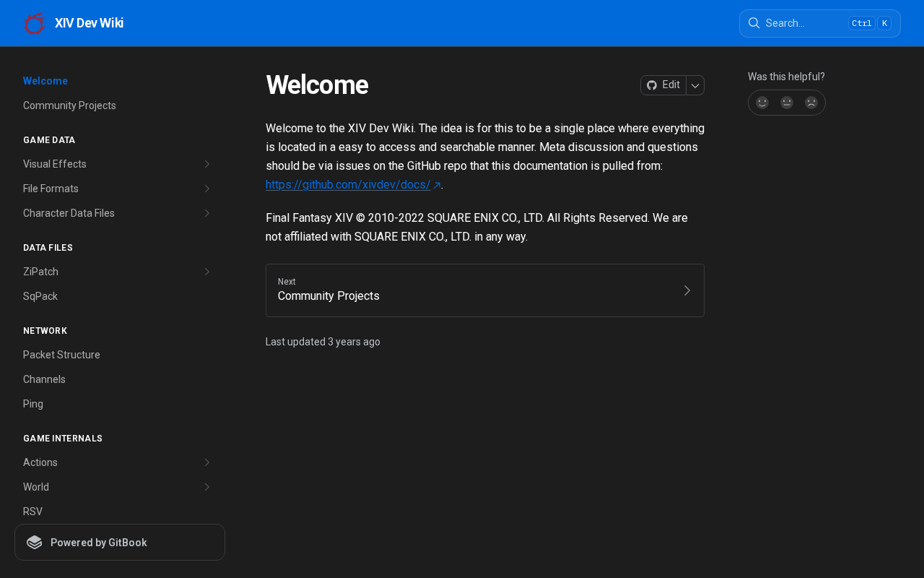924x578 pixels.
Task: Expand Character Data Files chevron
Action: [x=206, y=213]
